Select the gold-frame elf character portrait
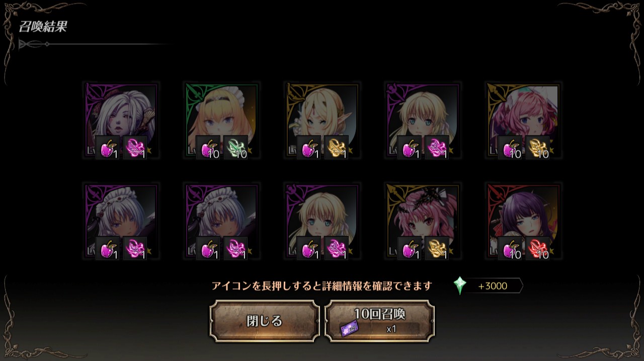 click(323, 121)
